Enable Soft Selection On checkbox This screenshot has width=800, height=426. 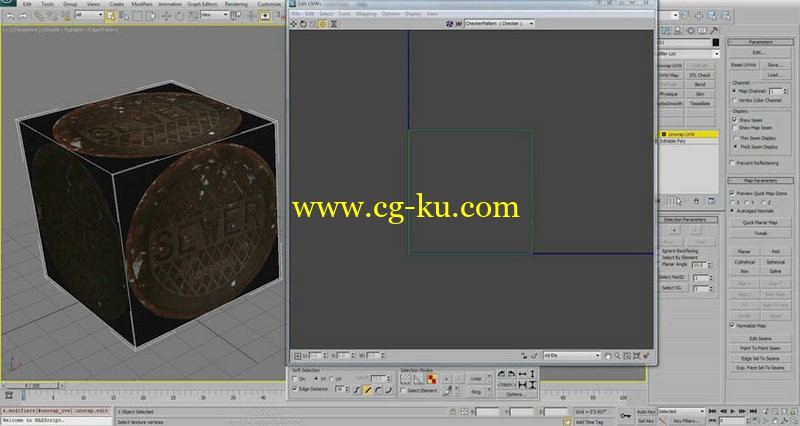pyautogui.click(x=294, y=379)
